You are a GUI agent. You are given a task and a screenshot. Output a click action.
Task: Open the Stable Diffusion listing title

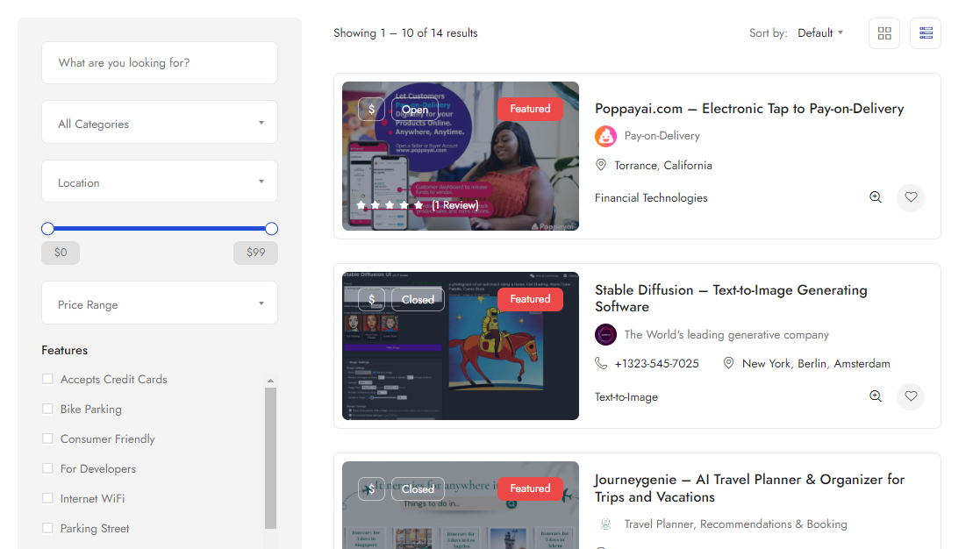pos(731,298)
